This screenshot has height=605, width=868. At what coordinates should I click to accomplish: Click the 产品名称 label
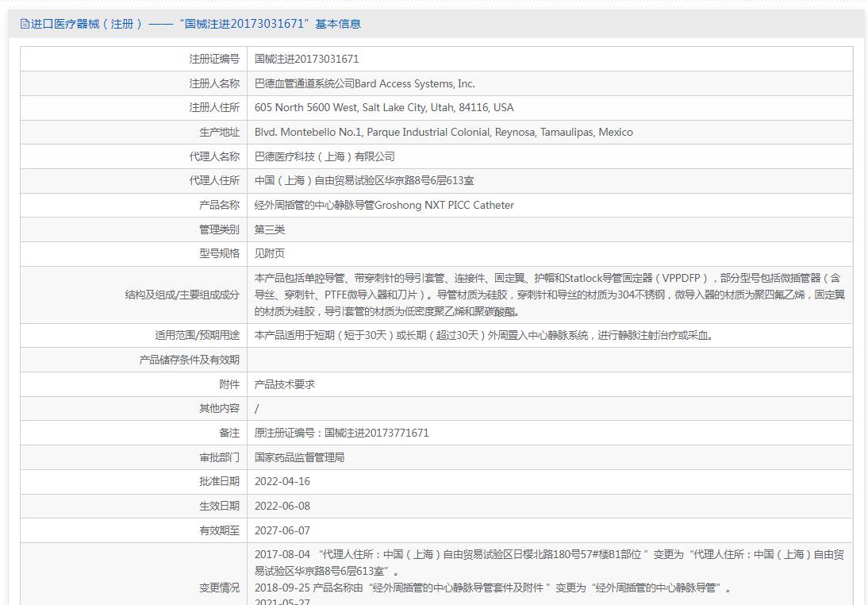tap(219, 205)
